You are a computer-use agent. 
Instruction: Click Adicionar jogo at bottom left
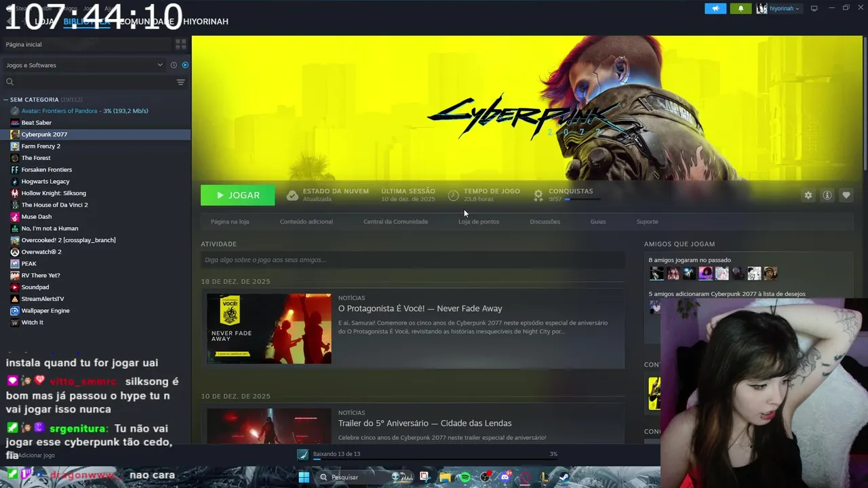[32, 455]
